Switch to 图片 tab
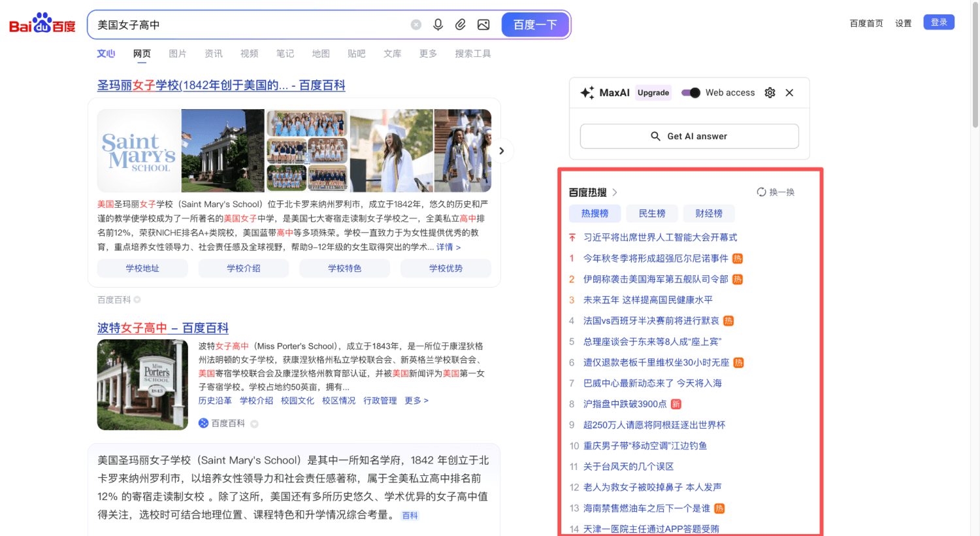Image resolution: width=980 pixels, height=536 pixels. [x=178, y=54]
